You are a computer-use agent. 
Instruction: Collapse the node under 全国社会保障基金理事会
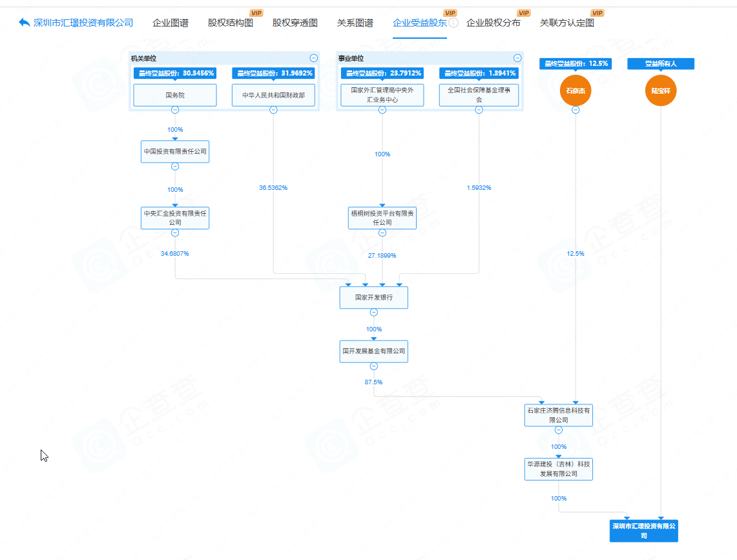click(479, 110)
